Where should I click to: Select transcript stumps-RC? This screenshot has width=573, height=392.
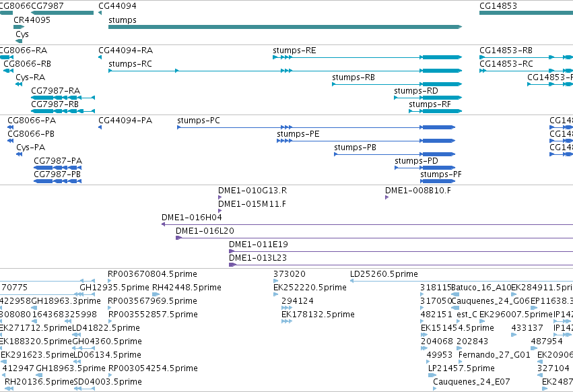point(285,71)
